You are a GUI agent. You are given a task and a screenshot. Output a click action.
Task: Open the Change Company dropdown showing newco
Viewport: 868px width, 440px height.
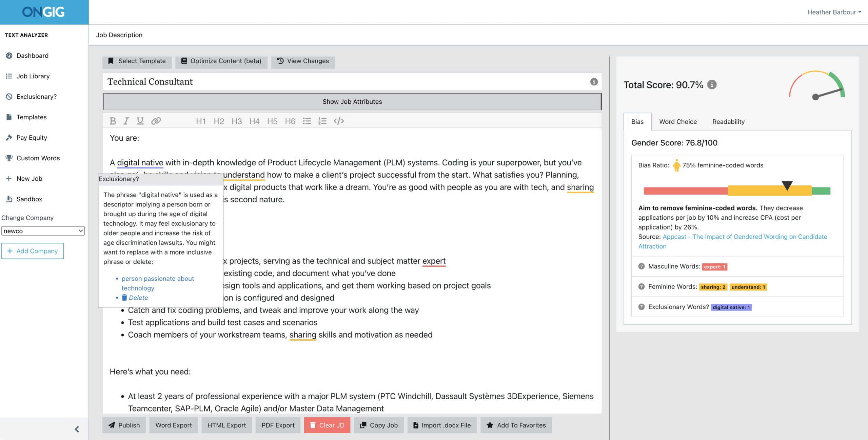[x=43, y=231]
